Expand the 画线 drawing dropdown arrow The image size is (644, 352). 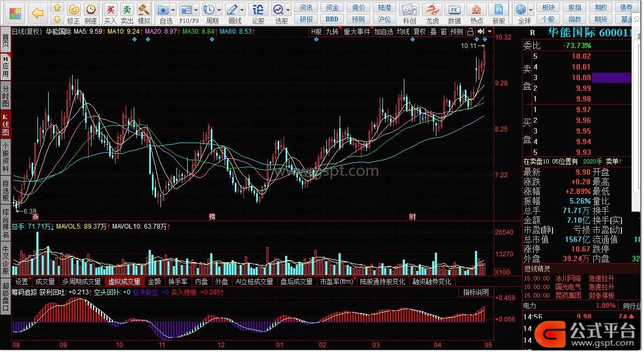click(242, 10)
